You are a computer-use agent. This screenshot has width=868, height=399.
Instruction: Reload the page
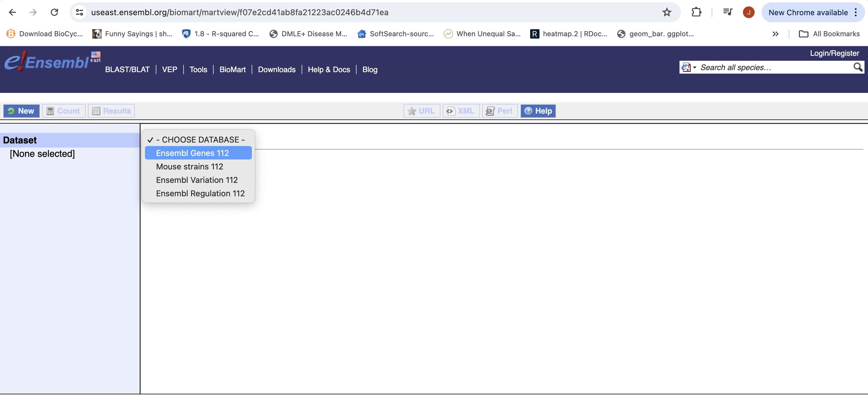54,13
